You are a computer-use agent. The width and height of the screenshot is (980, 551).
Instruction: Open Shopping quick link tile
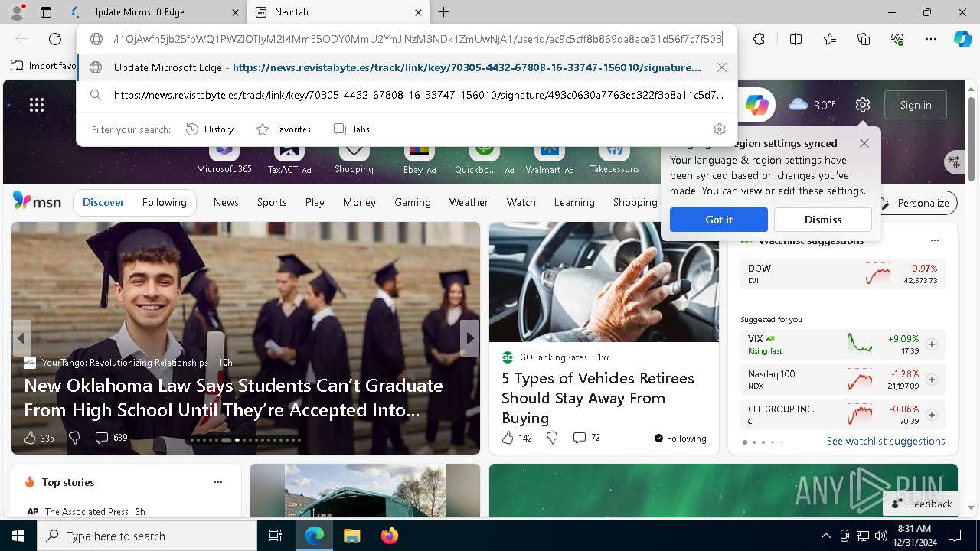tap(354, 158)
